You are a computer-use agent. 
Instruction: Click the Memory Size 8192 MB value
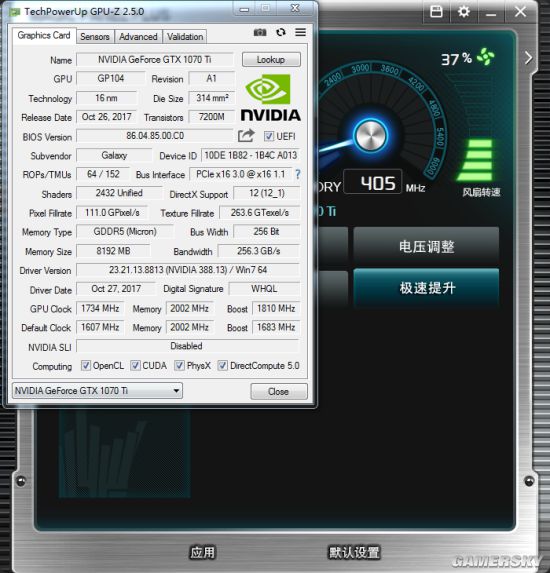click(113, 251)
